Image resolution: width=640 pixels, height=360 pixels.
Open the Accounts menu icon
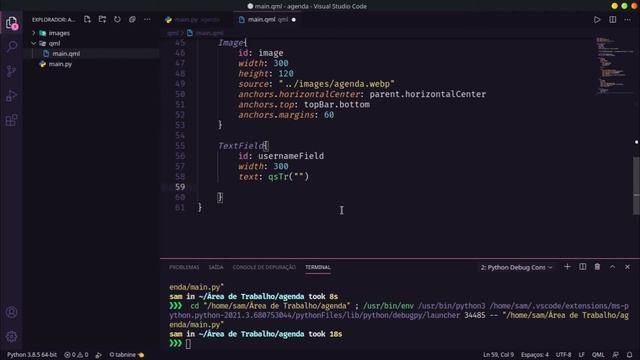click(11, 312)
